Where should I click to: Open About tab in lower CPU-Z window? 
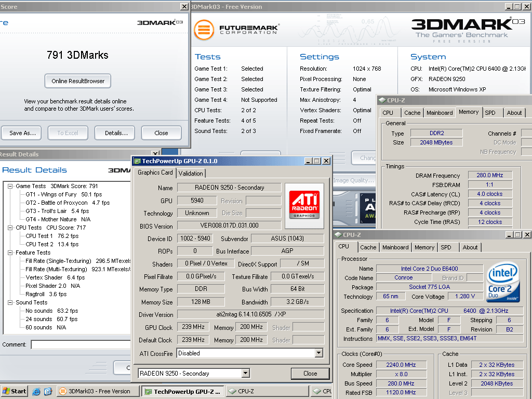click(470, 247)
